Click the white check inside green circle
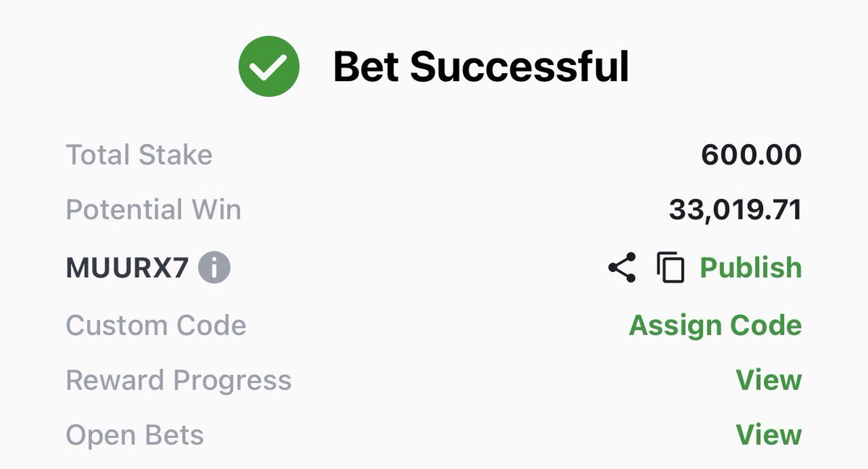Viewport: 868px width, 469px height. pos(269,67)
